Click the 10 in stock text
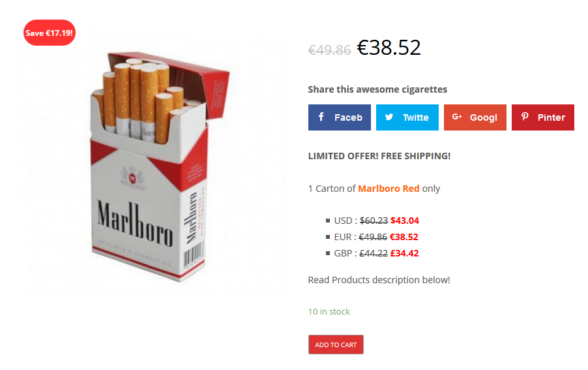Image resolution: width=588 pixels, height=370 pixels. click(329, 311)
